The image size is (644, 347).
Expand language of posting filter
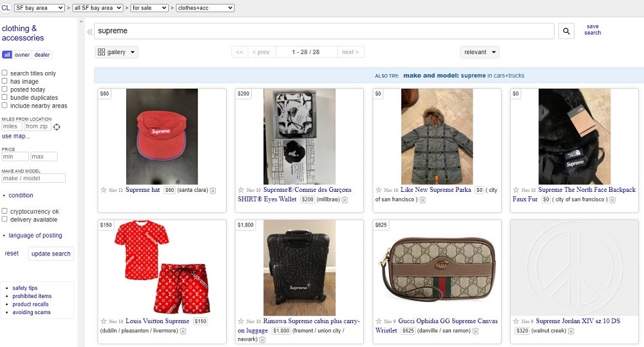32,235
